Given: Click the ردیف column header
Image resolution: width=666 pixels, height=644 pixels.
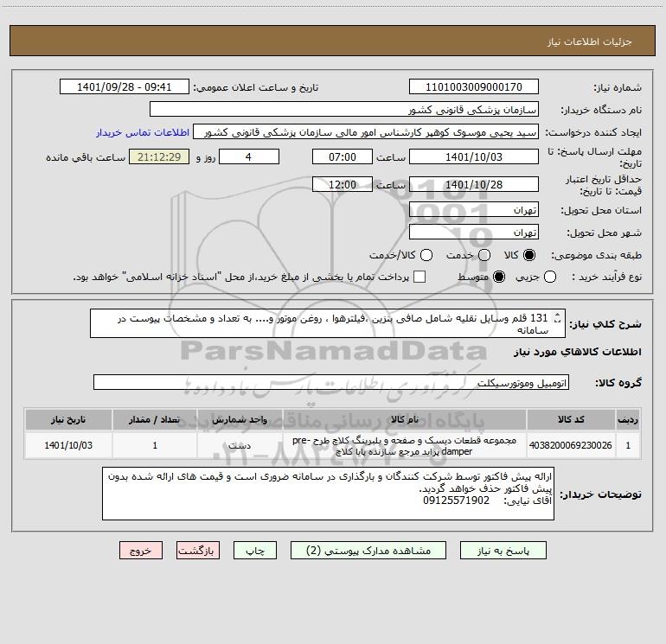Looking at the screenshot, I should tap(628, 419).
